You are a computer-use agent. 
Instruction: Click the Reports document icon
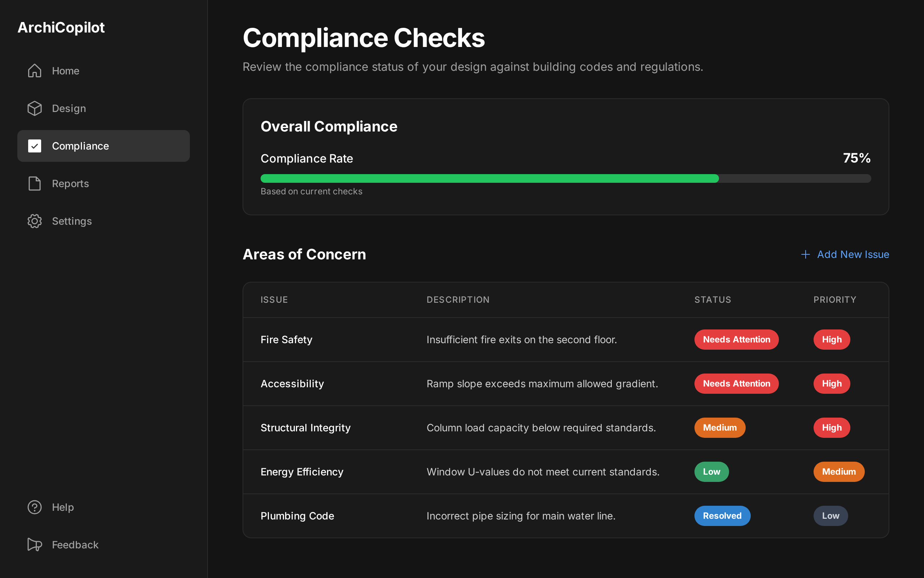[34, 184]
